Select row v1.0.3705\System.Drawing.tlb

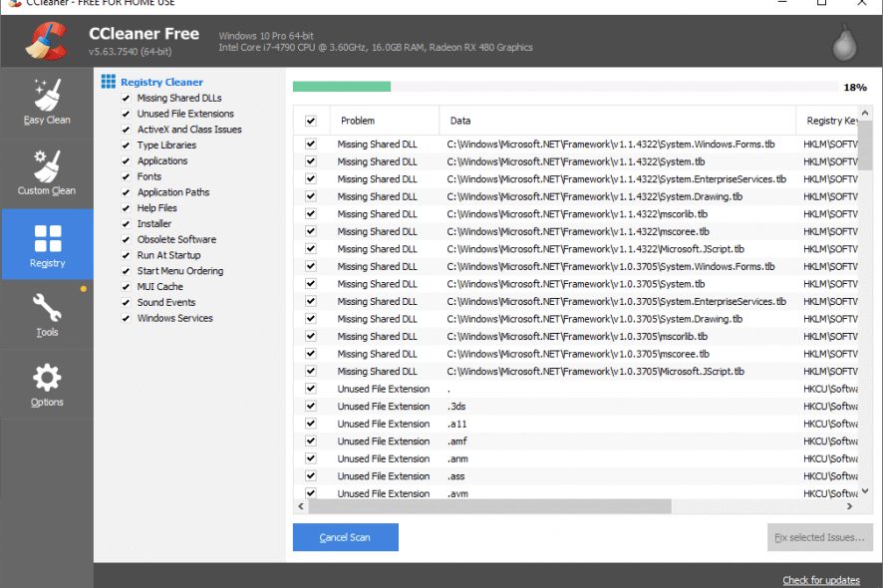pyautogui.click(x=575, y=319)
